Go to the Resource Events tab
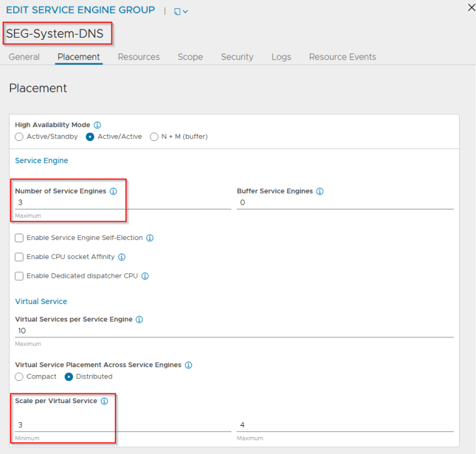This screenshot has width=476, height=454. [342, 57]
